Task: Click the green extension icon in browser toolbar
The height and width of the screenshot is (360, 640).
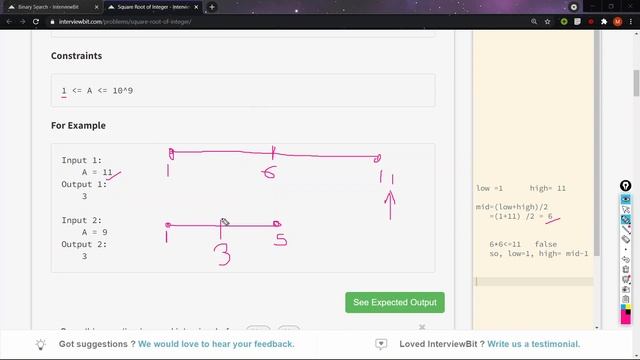Action: [x=564, y=22]
